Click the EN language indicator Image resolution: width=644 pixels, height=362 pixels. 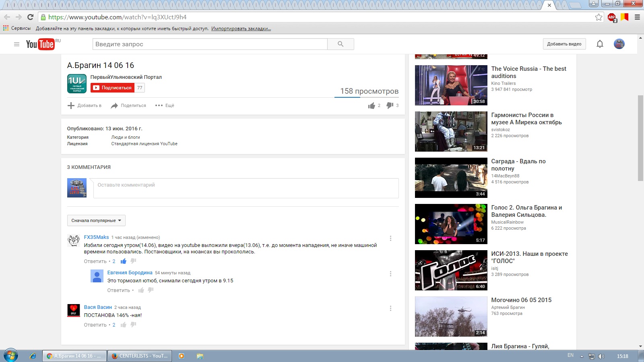pos(570,355)
